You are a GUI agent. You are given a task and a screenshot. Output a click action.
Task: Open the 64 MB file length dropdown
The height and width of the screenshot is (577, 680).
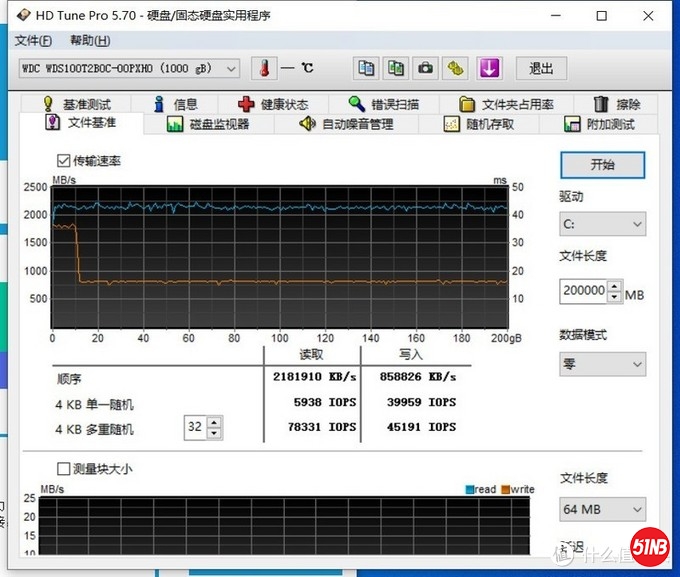pyautogui.click(x=602, y=509)
